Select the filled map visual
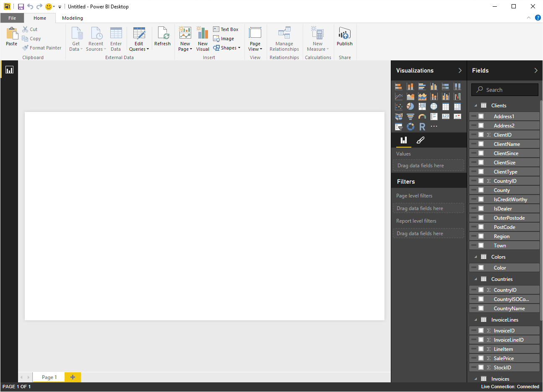The image size is (543, 392). (399, 117)
